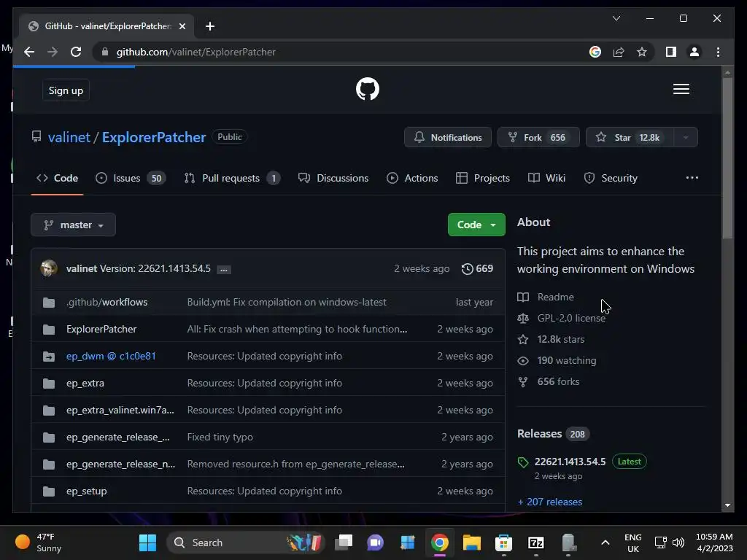Open File Explorer from taskbar
The width and height of the screenshot is (747, 560).
click(472, 542)
